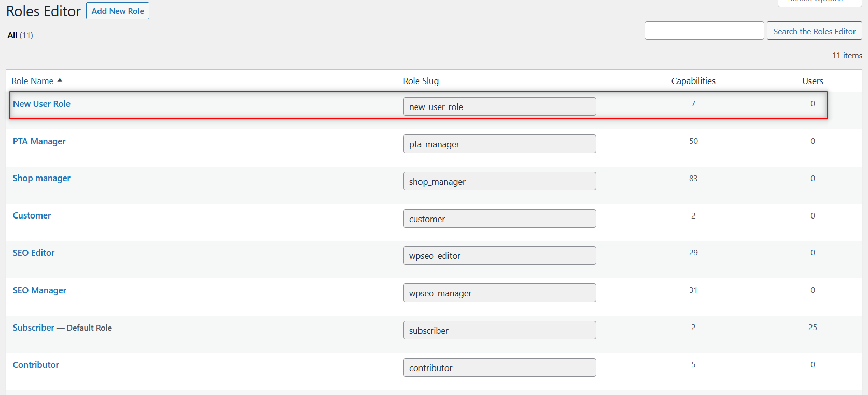This screenshot has height=395, width=868.
Task: Click the shop_manager slug field
Action: click(500, 181)
